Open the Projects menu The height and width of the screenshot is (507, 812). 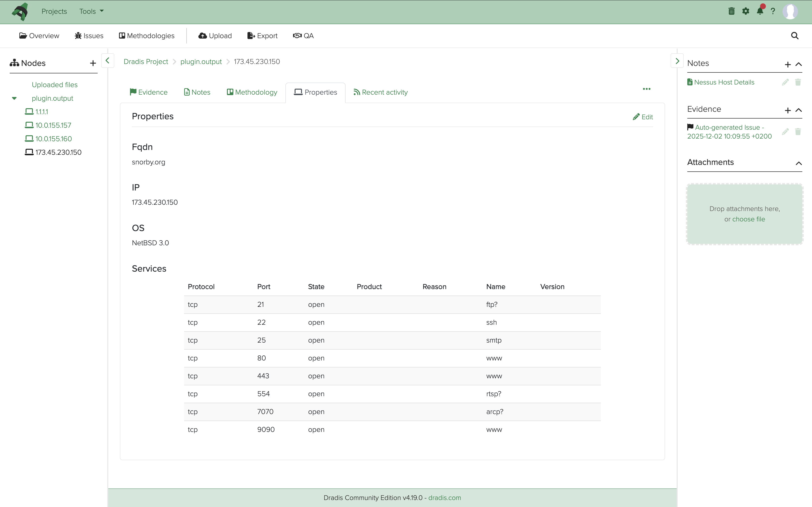(x=54, y=11)
